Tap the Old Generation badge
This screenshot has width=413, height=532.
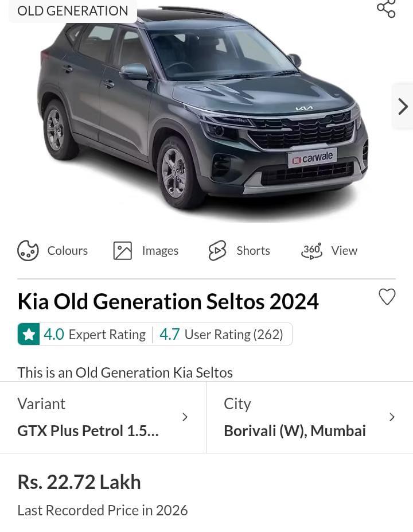point(73,11)
